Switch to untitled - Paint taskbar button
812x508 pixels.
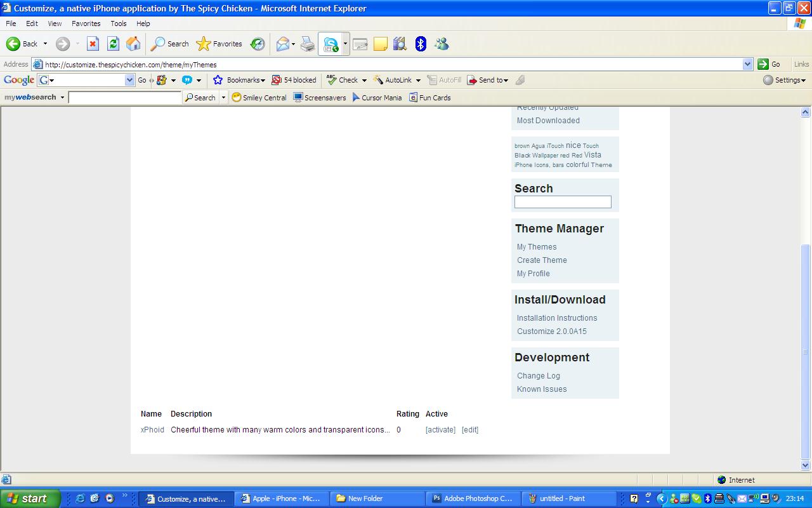pyautogui.click(x=570, y=498)
